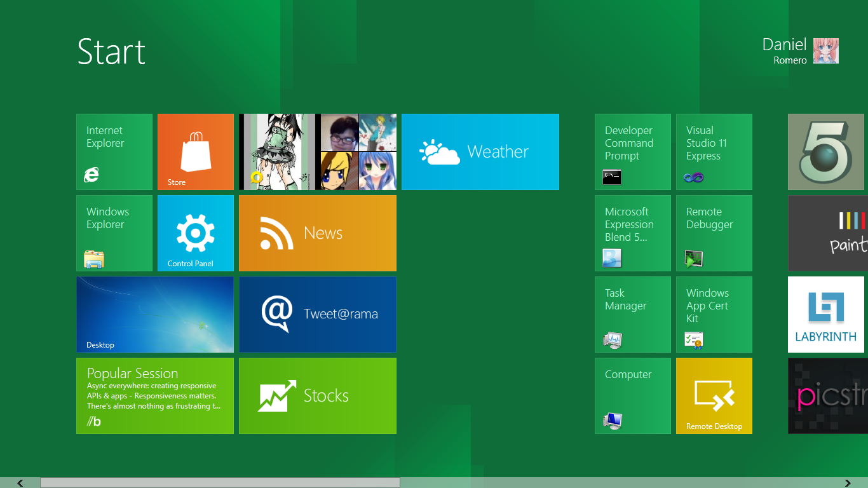Image resolution: width=868 pixels, height=488 pixels.
Task: Open the Task Manager tile
Action: (633, 315)
